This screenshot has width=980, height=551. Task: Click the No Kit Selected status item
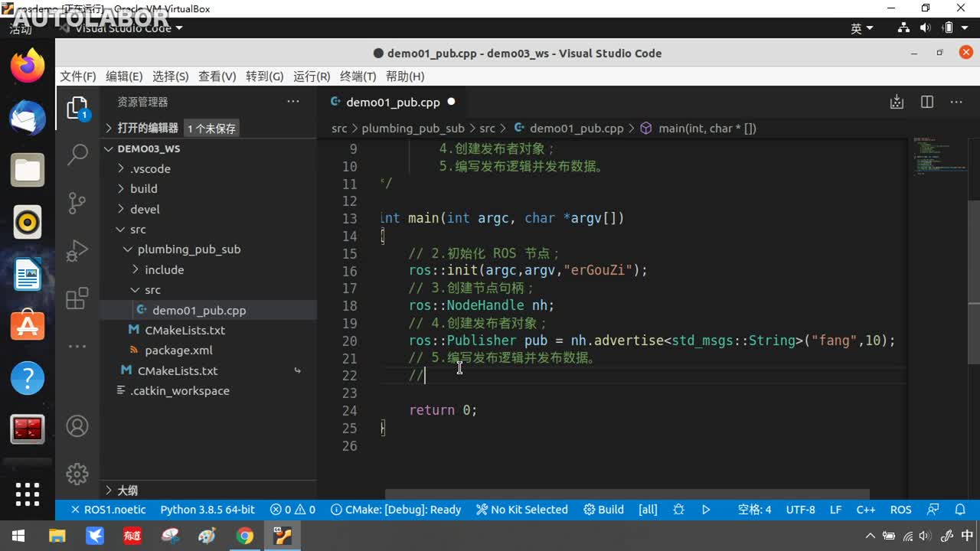[x=521, y=510]
